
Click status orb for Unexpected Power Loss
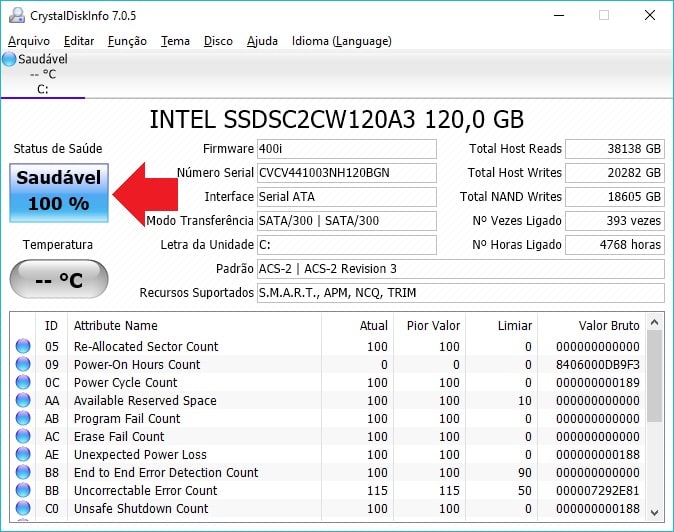[x=23, y=454]
